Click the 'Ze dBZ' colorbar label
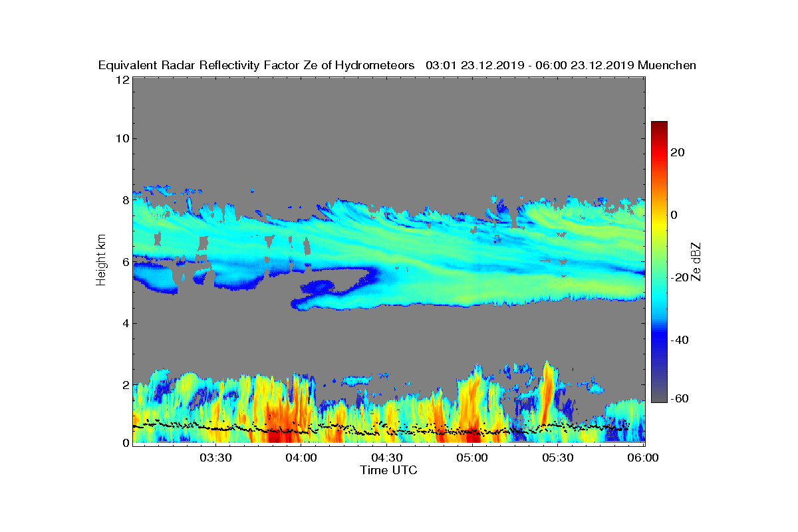The height and width of the screenshot is (532, 798). (696, 261)
